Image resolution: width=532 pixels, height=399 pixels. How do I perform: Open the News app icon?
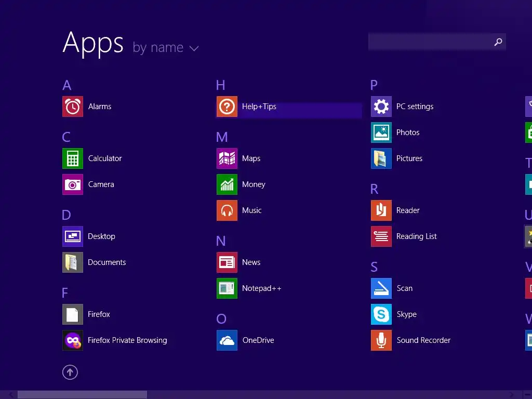pos(227,262)
